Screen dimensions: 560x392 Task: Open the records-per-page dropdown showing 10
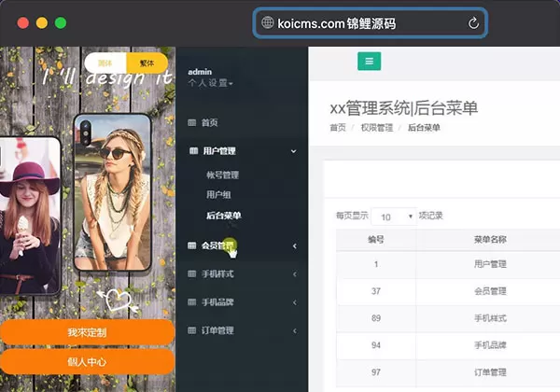(394, 217)
